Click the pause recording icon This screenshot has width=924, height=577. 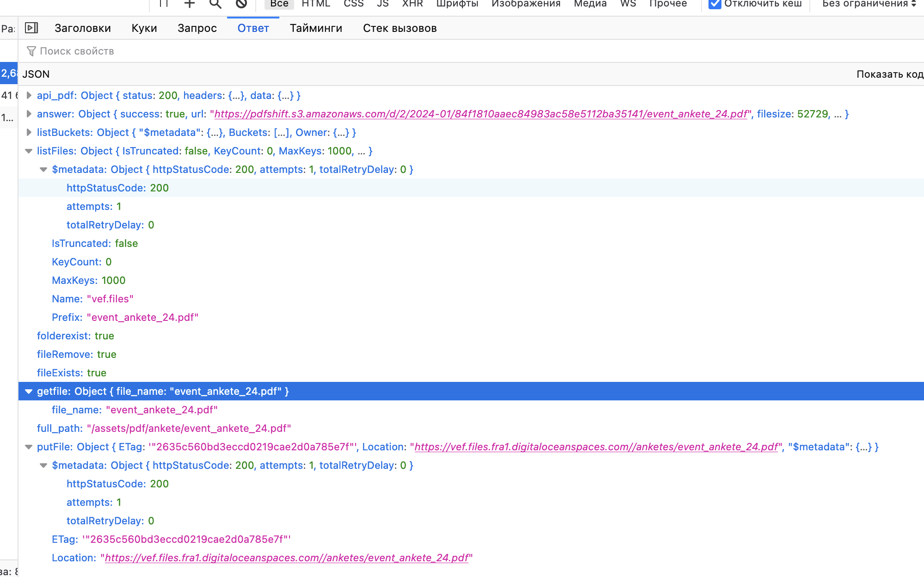click(163, 4)
